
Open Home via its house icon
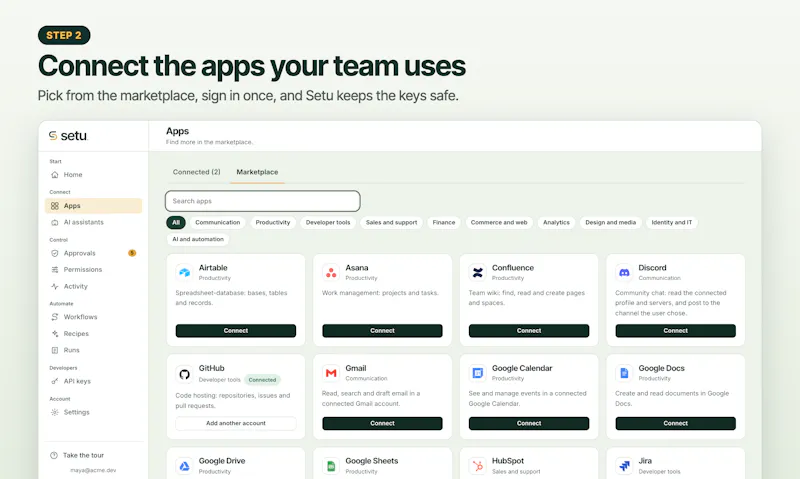[x=55, y=174]
